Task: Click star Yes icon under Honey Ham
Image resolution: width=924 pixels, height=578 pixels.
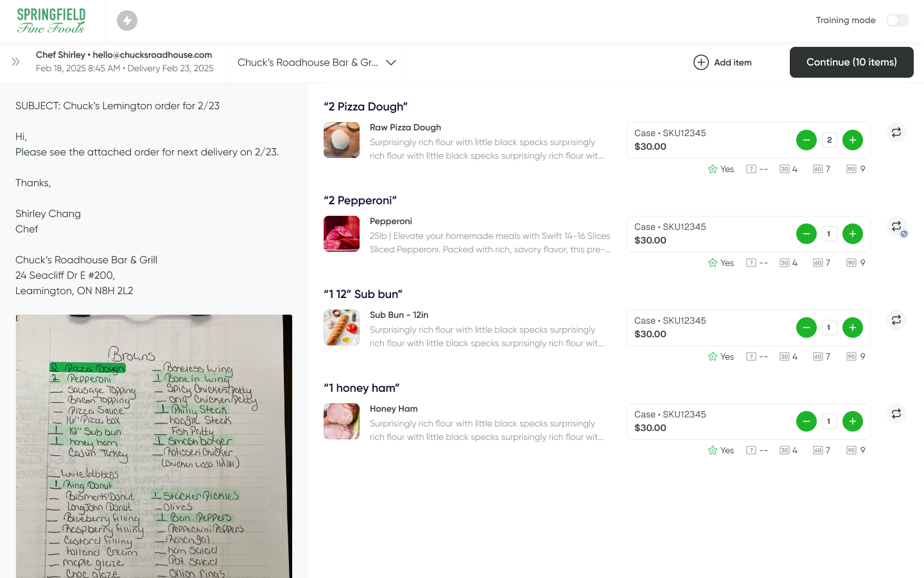Action: tap(712, 450)
